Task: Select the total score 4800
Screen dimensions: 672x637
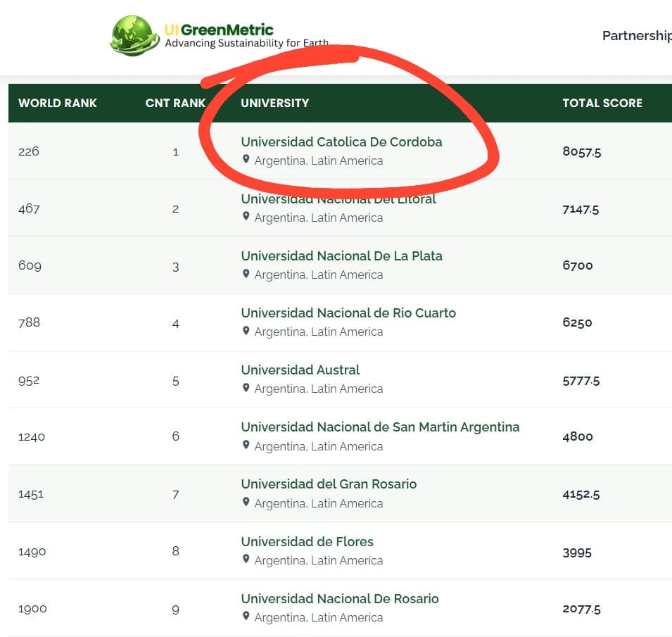Action: point(578,436)
